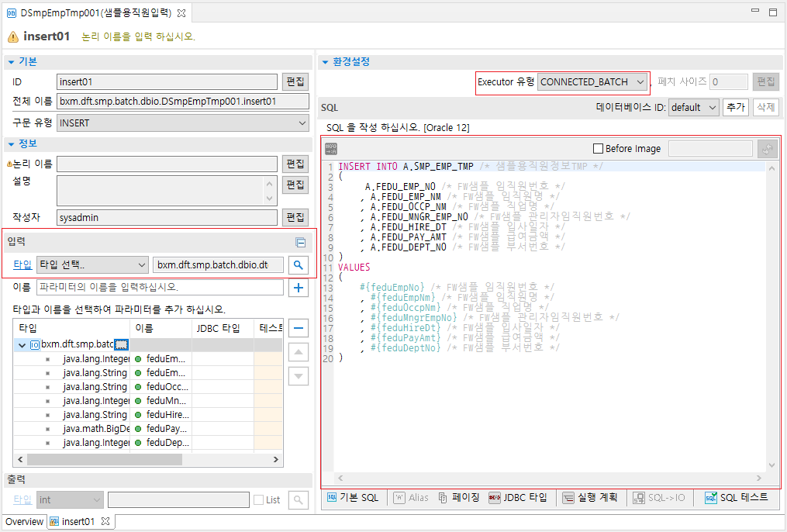Open the type search magnifier in 입력 panel
Image resolution: width=787 pixels, height=532 pixels.
click(299, 264)
